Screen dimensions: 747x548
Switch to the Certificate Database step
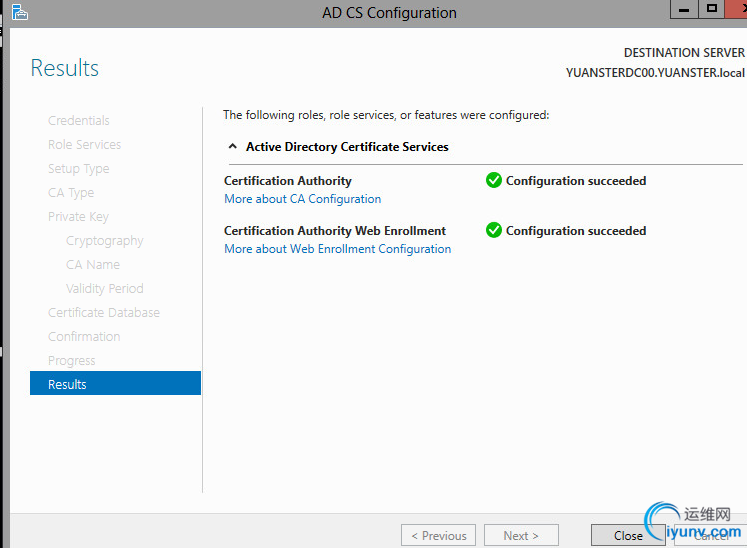[x=104, y=313]
